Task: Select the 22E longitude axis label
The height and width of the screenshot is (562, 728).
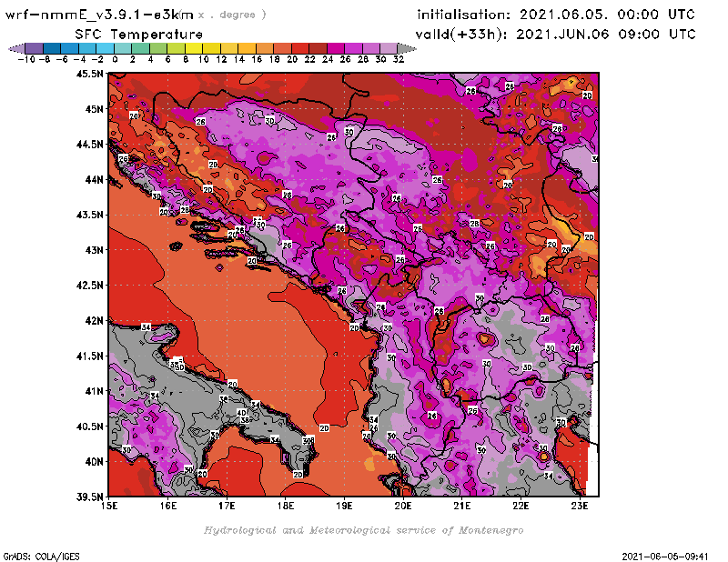Action: click(x=521, y=506)
